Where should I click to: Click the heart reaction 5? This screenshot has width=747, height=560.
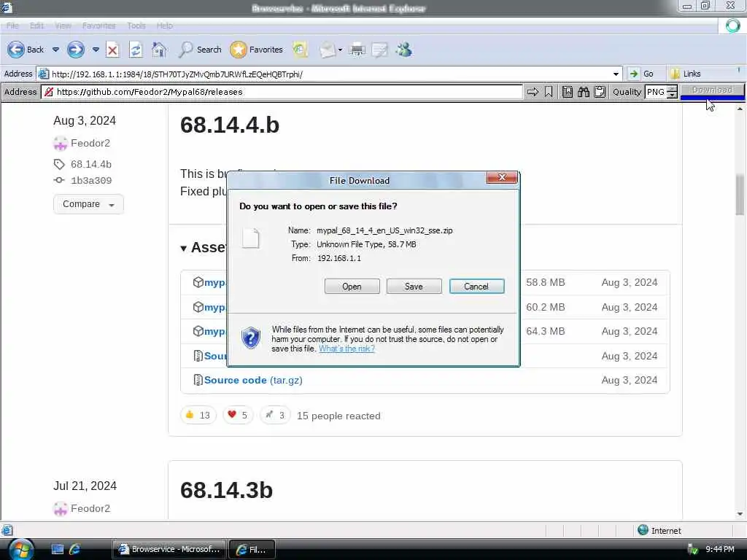click(238, 415)
